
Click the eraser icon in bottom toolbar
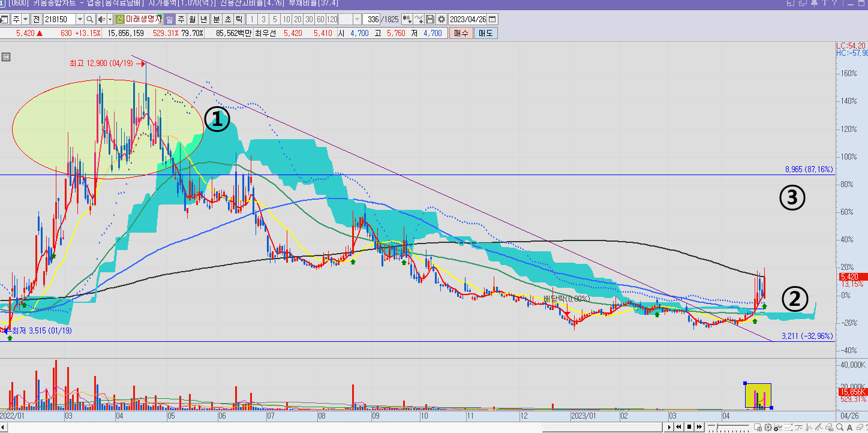(x=860, y=427)
